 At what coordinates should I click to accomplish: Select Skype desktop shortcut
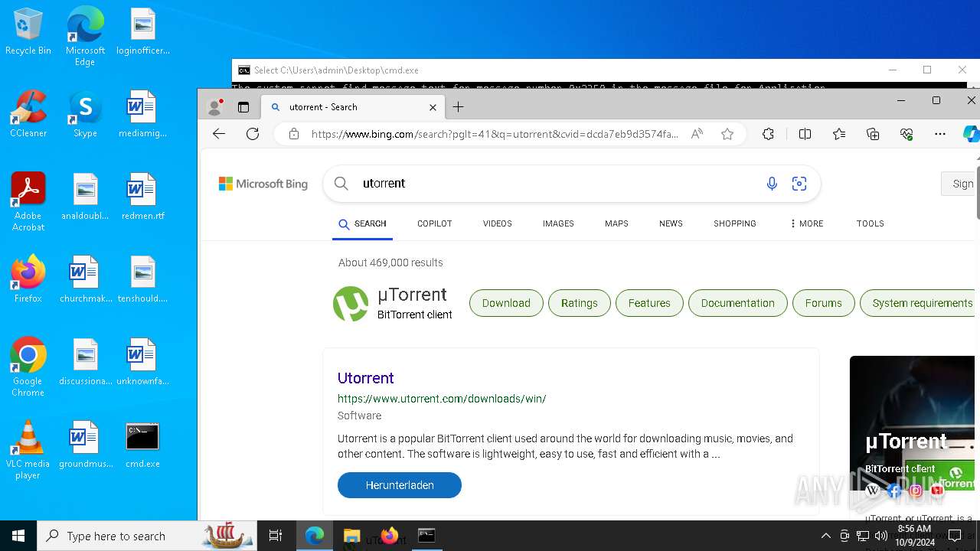[85, 115]
